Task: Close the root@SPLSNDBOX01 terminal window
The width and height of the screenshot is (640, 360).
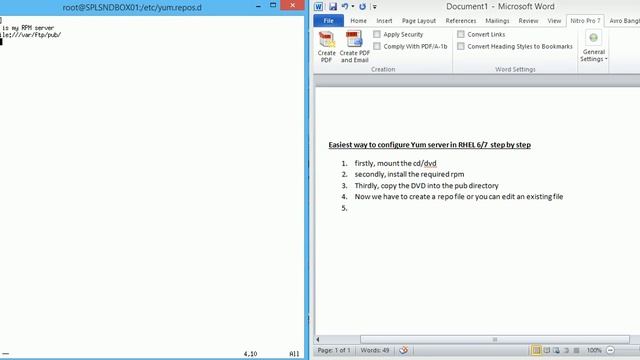Action: pos(293,5)
